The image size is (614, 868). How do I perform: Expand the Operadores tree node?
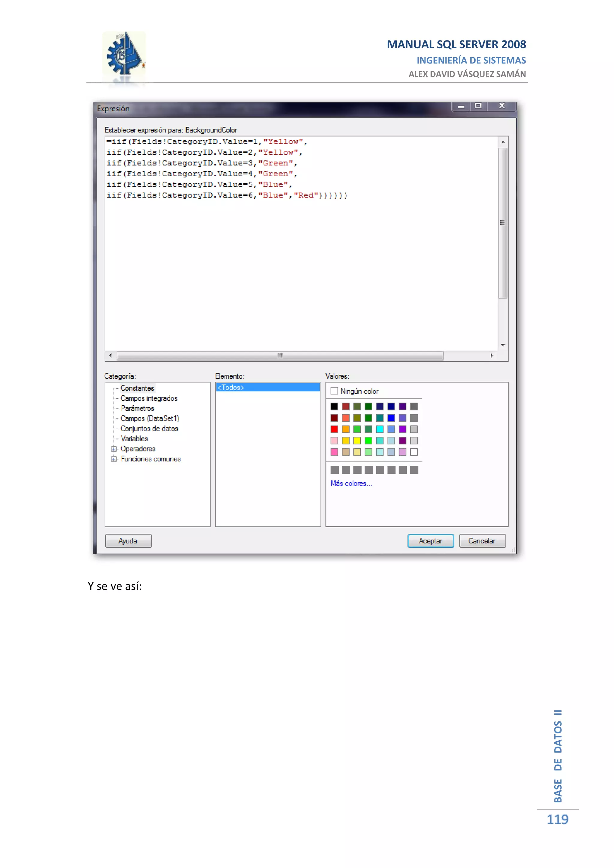pyautogui.click(x=113, y=449)
